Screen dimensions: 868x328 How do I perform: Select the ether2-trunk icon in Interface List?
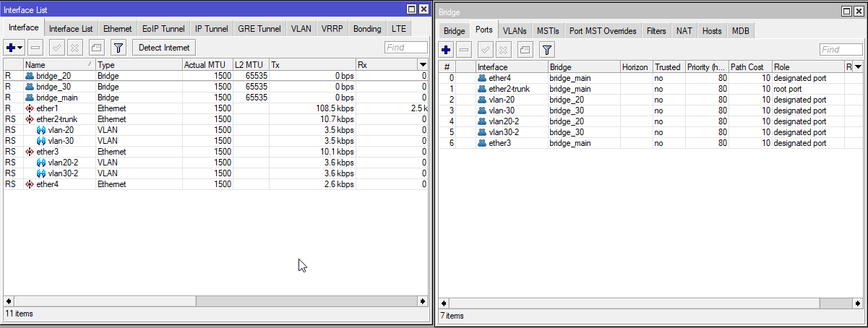pyautogui.click(x=30, y=119)
